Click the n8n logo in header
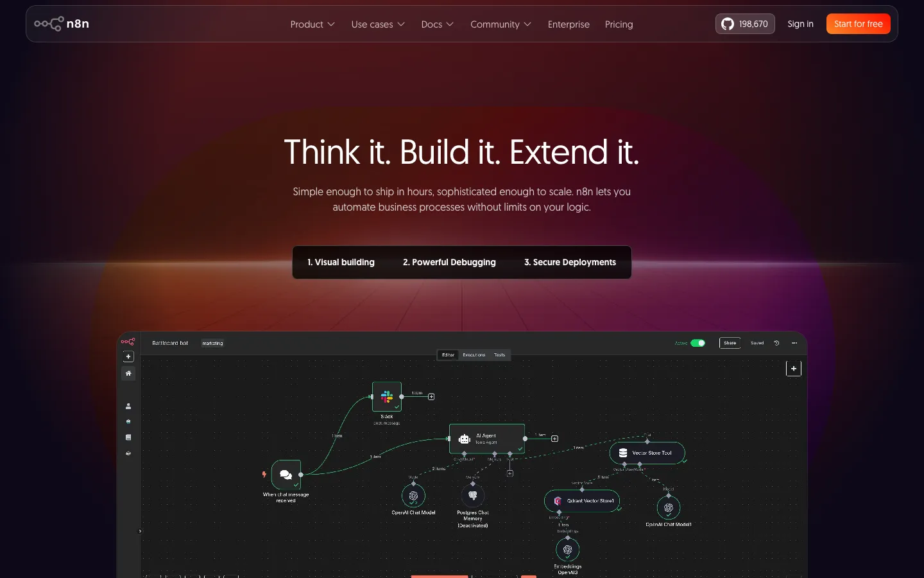The width and height of the screenshot is (924, 578). coord(62,24)
